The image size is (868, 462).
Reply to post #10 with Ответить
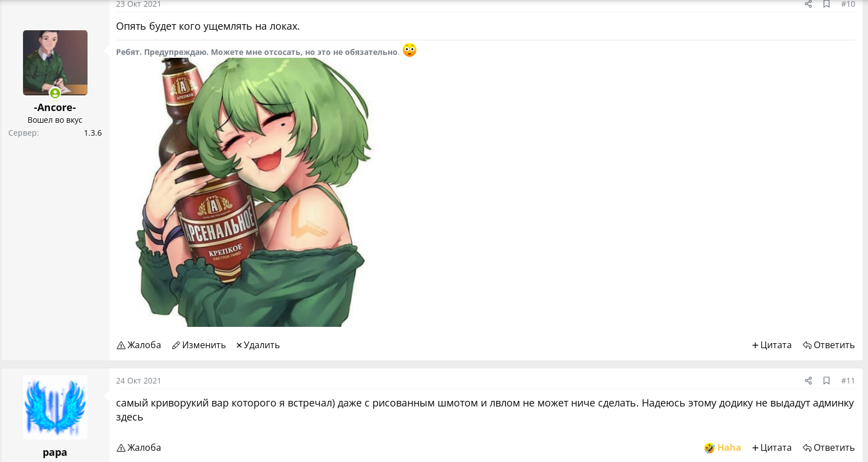(828, 345)
